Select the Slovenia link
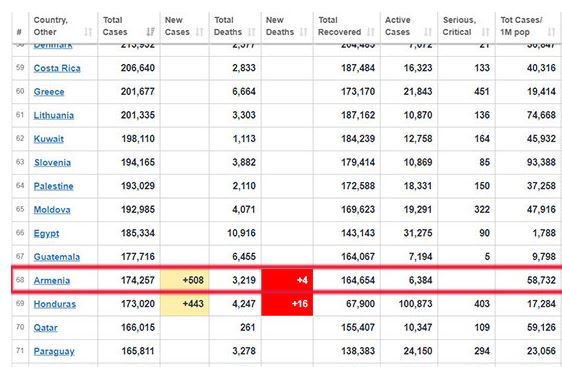 (52, 163)
